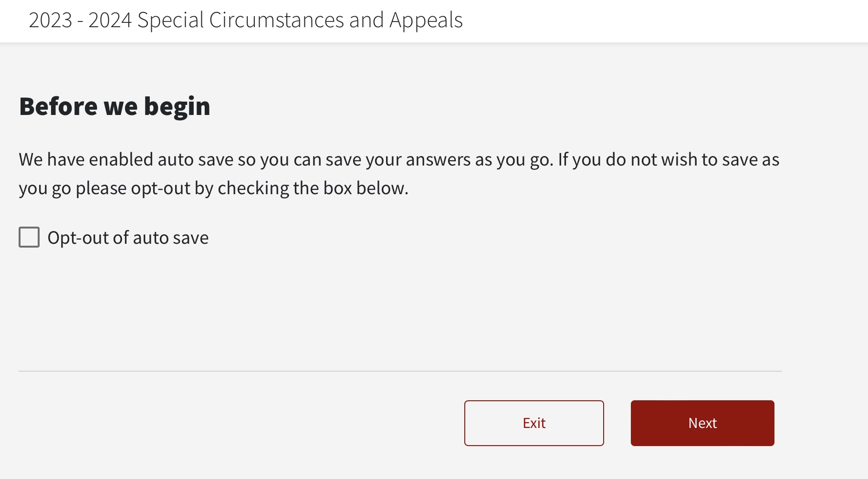Check the Opt-out of auto save checkbox

pos(29,237)
